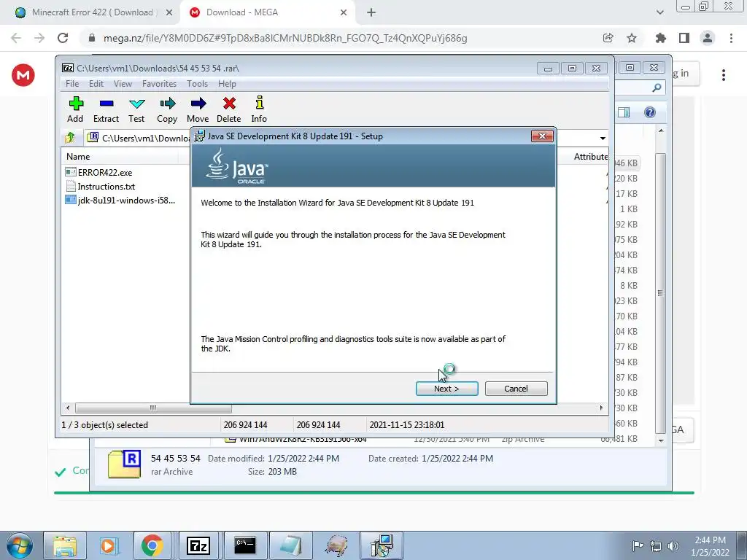This screenshot has height=560, width=747.
Task: Toggle the Explorer preview pane icon
Action: click(x=624, y=112)
